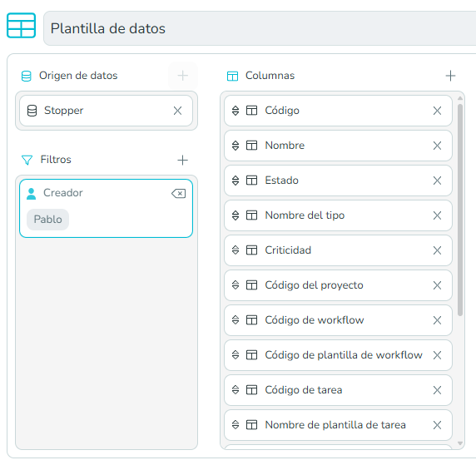Select the Código del proyecto column item
Viewport: 476px width, 465px height.
click(x=338, y=285)
